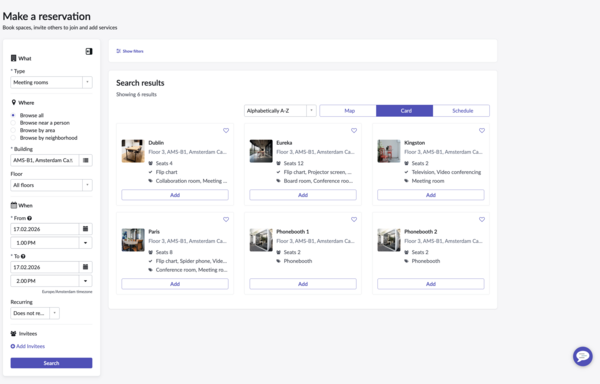Switch to the Card view tab
600x384 pixels.
(404, 111)
